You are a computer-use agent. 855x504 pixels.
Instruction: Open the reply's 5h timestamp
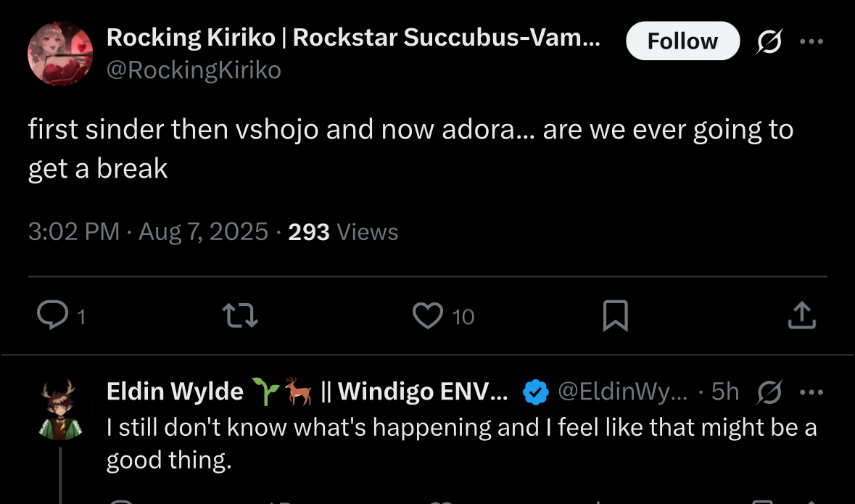pyautogui.click(x=724, y=392)
